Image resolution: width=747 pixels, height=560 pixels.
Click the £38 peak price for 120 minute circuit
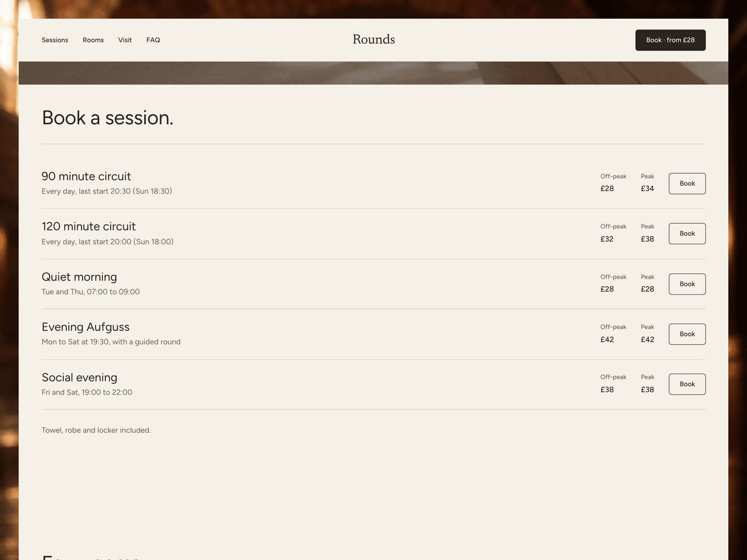point(648,239)
